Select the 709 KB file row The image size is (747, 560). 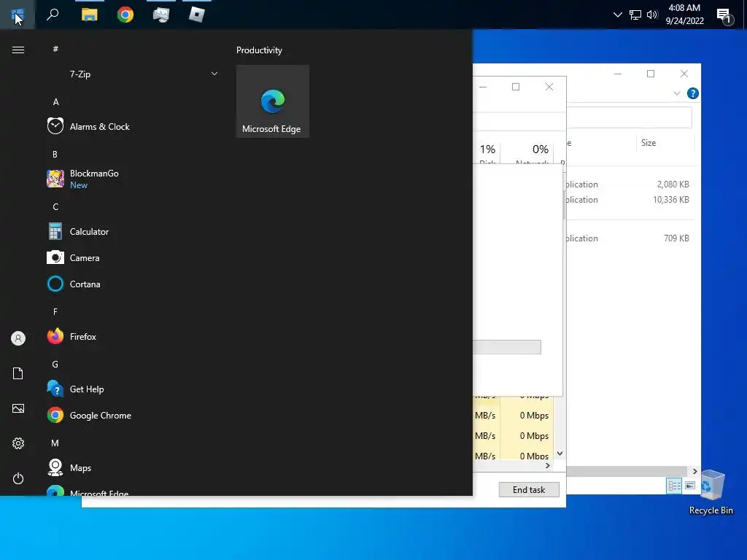click(630, 238)
